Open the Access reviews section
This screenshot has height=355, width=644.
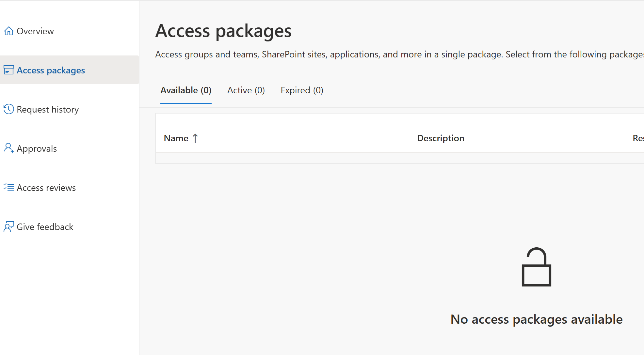[x=46, y=188]
